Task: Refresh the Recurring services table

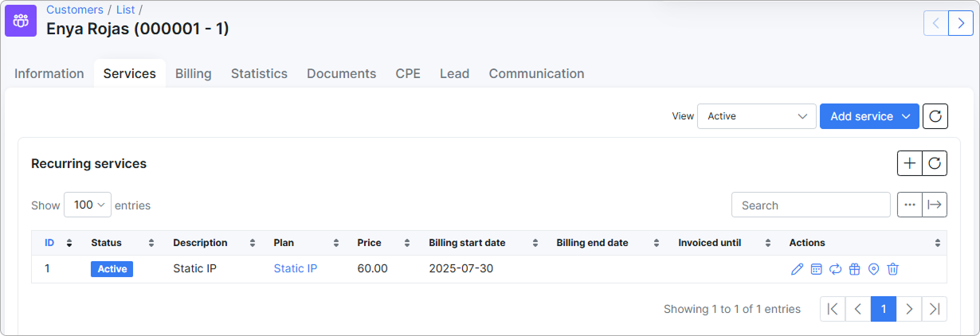Action: [935, 163]
